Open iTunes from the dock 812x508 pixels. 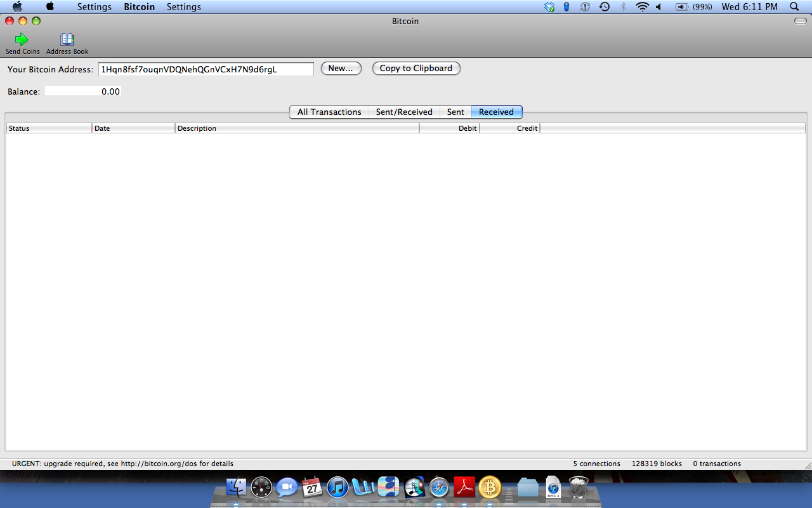click(337, 488)
